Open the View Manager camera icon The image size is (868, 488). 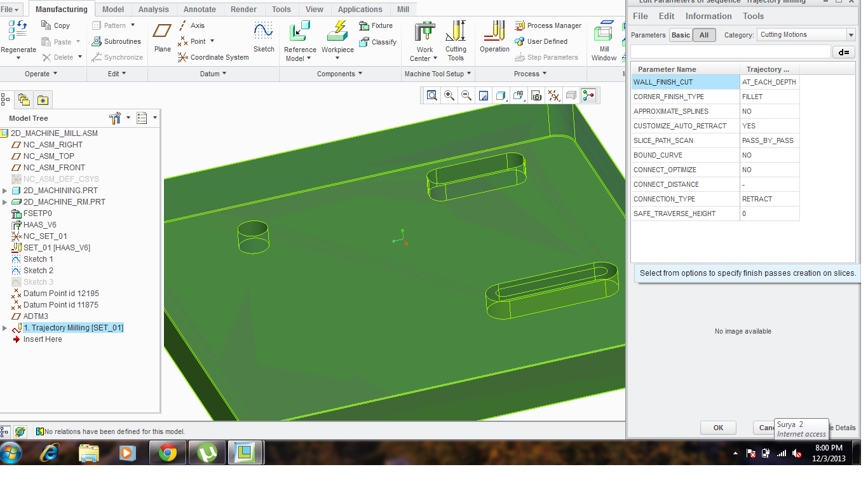tap(536, 95)
